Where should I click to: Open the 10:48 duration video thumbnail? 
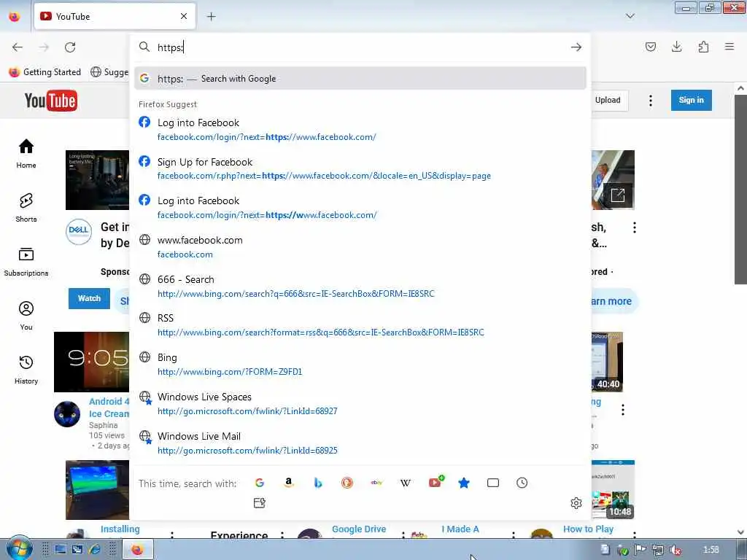[x=613, y=489]
